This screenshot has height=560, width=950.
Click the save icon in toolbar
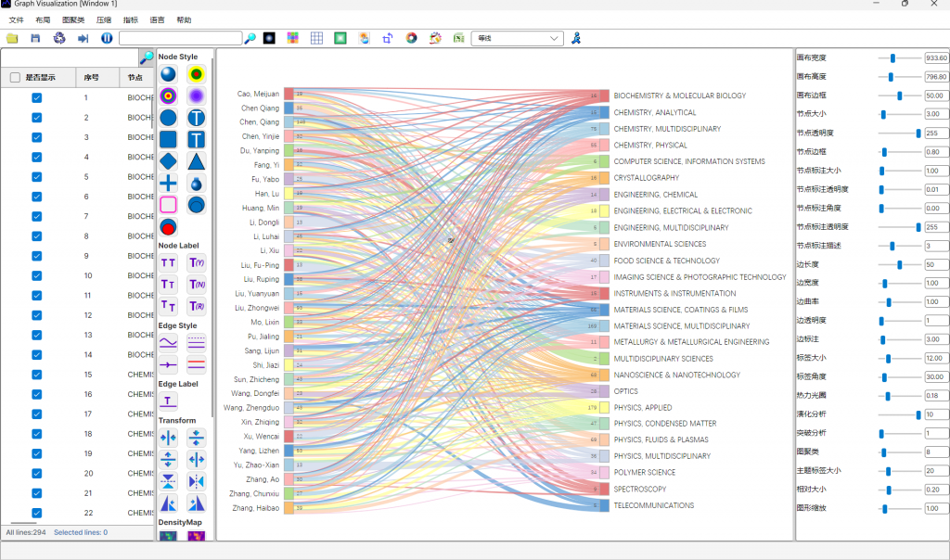click(x=35, y=38)
